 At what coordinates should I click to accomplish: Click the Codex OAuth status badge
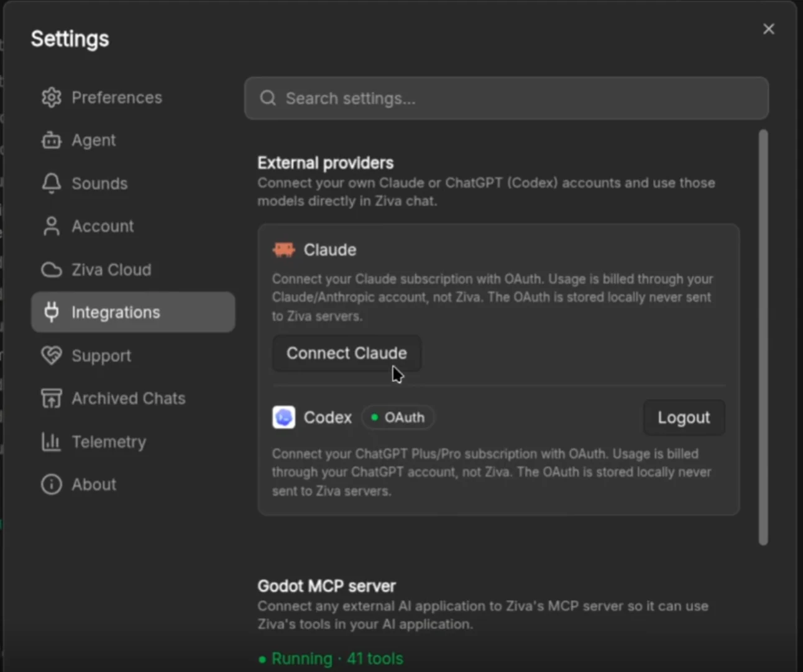click(x=398, y=417)
